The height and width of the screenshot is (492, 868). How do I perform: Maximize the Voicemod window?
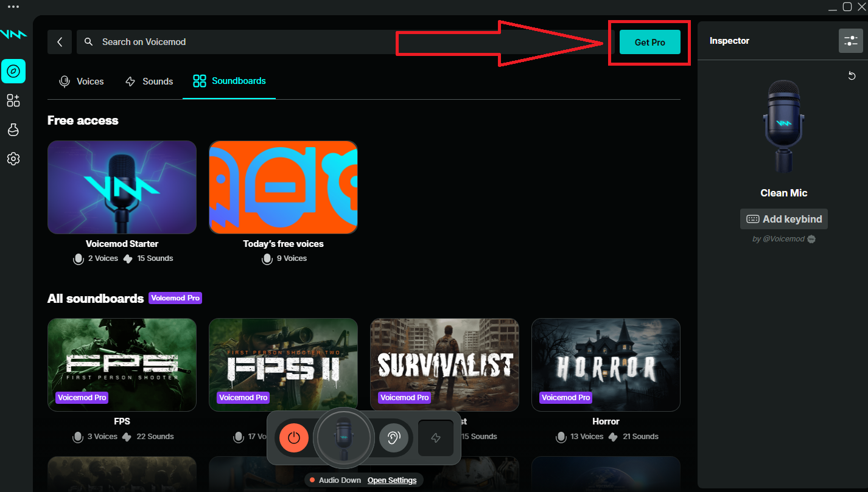[x=847, y=7]
